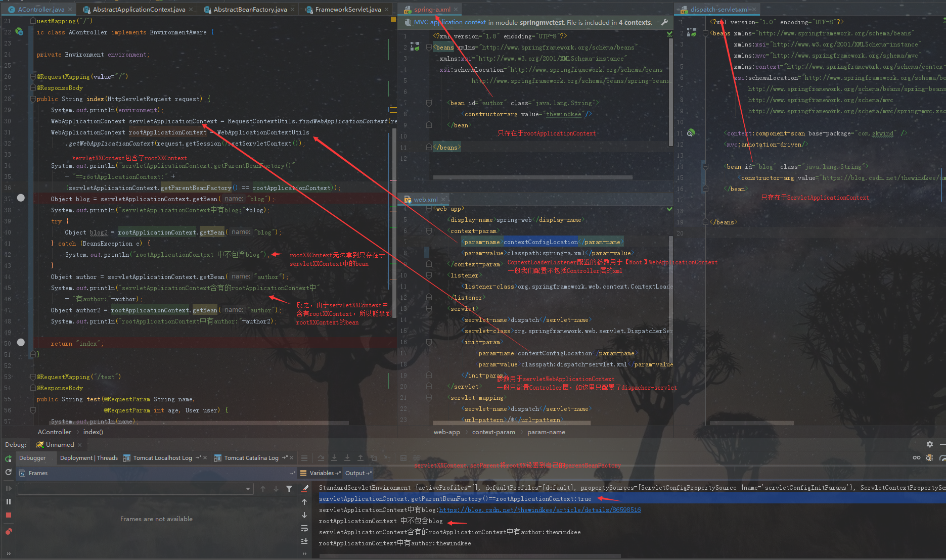This screenshot has height=560, width=946.
Task: Click AController breadcrumb
Action: [55, 432]
